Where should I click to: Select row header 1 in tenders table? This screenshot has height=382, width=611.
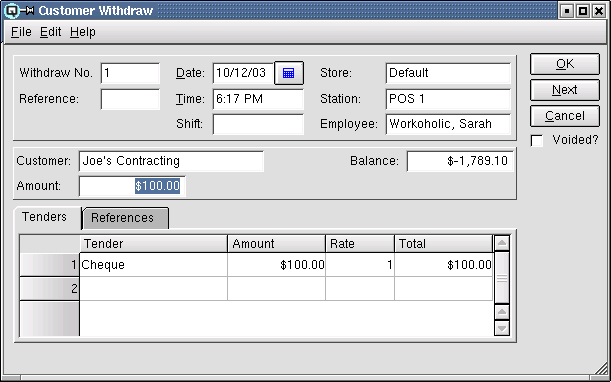(49, 265)
